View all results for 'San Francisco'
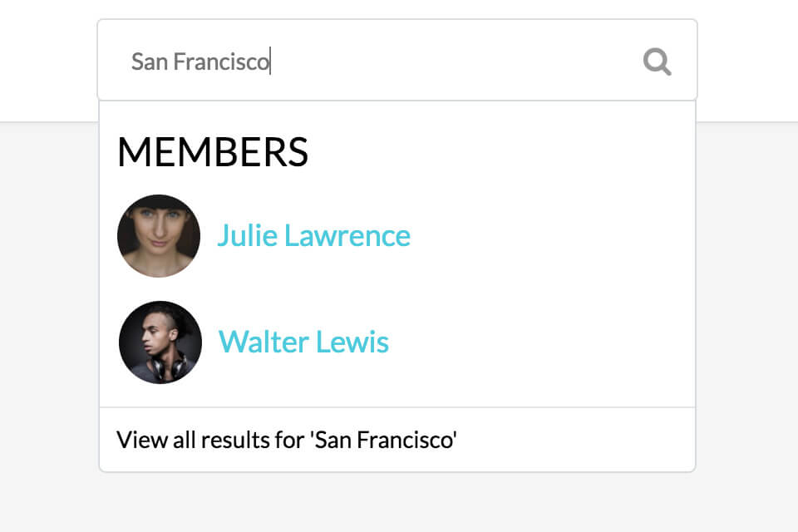798x532 pixels. click(x=287, y=440)
